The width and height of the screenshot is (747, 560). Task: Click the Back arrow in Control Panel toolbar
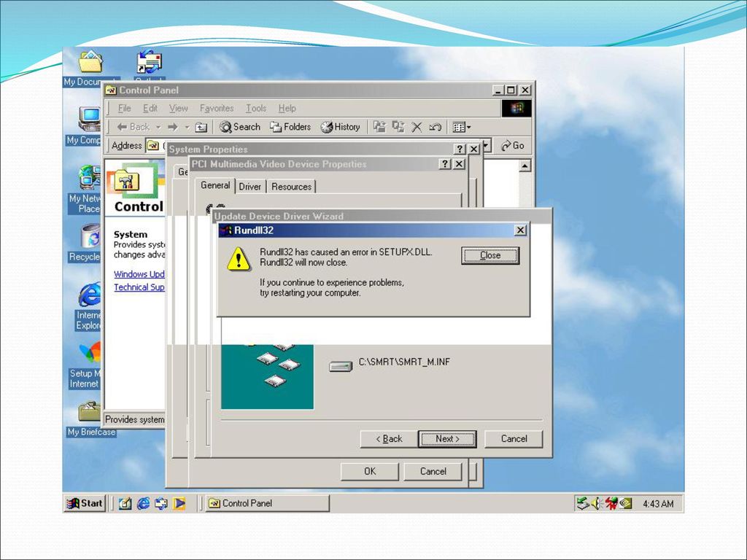(x=133, y=127)
